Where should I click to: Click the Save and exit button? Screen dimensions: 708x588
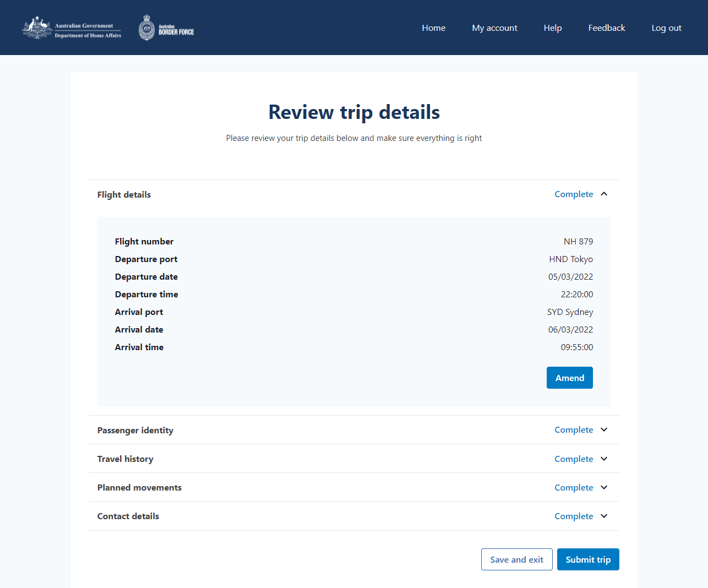(516, 559)
